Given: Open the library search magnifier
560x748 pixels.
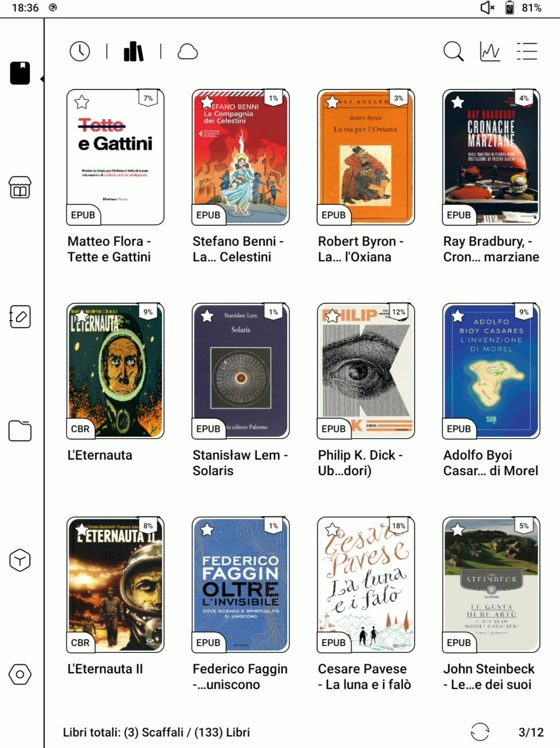Looking at the screenshot, I should [453, 52].
